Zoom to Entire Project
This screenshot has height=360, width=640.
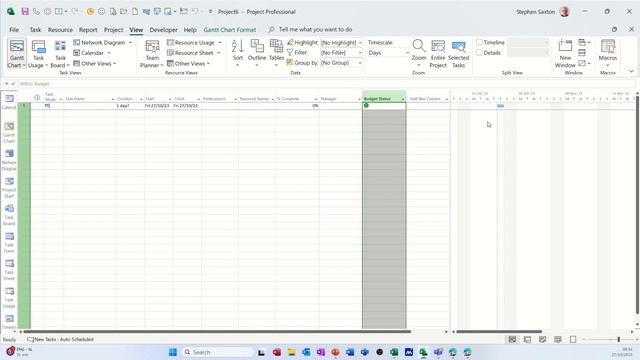438,54
